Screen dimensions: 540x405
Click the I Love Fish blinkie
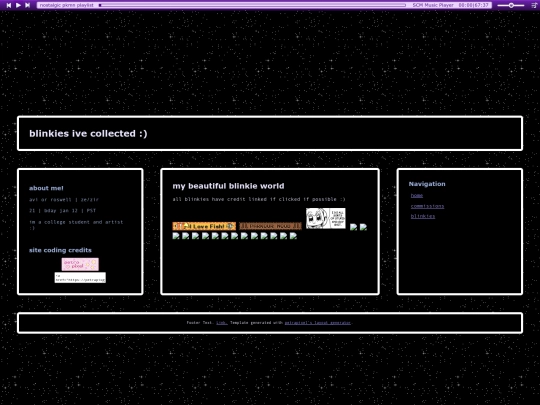pos(204,226)
